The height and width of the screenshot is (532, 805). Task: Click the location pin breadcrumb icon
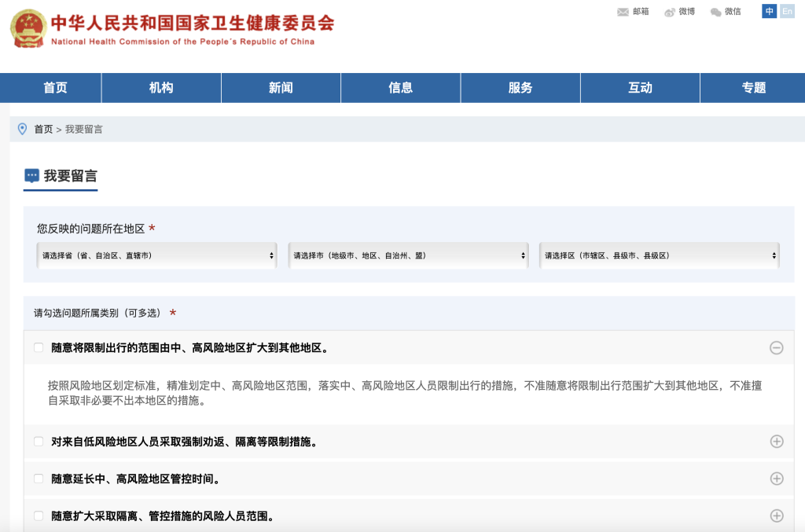point(22,129)
